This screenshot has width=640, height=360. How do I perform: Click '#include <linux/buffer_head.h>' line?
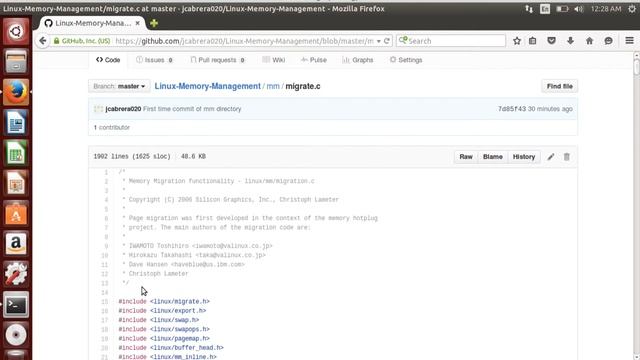(x=171, y=348)
